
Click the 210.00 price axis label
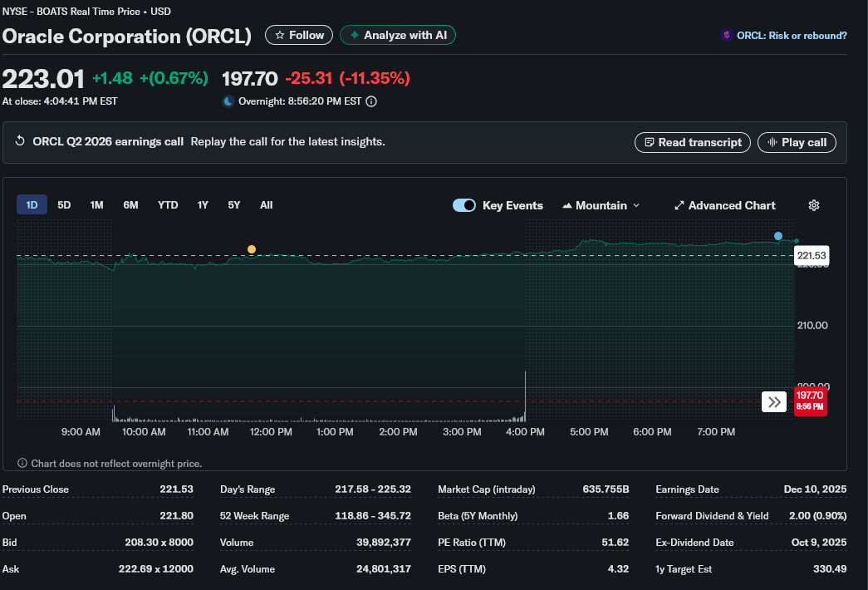(x=812, y=325)
